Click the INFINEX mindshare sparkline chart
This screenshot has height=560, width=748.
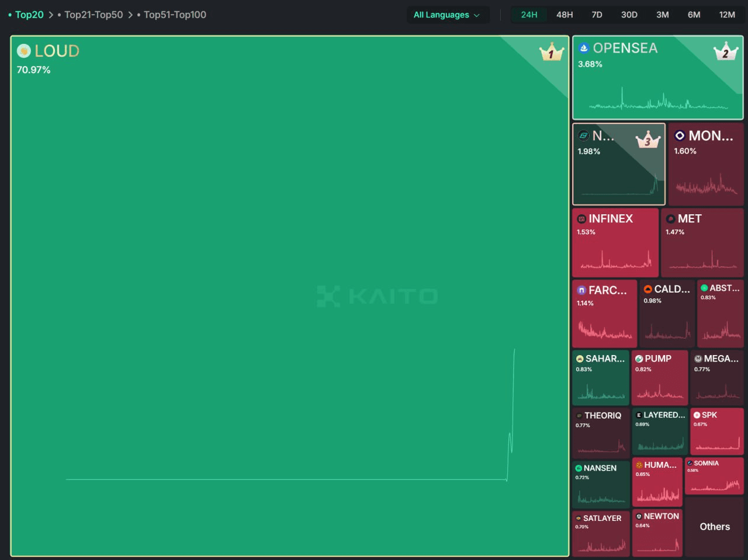click(x=616, y=259)
